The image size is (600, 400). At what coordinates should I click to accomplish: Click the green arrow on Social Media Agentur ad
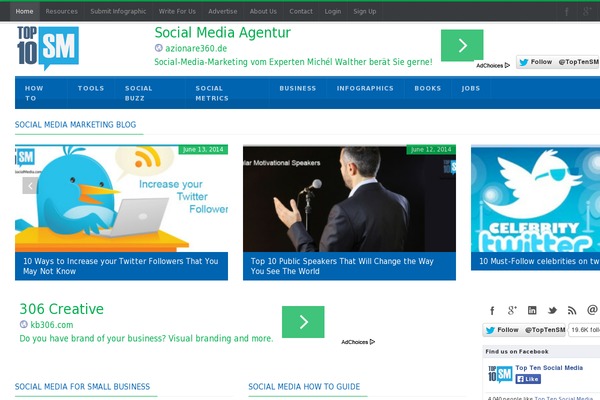[462, 45]
